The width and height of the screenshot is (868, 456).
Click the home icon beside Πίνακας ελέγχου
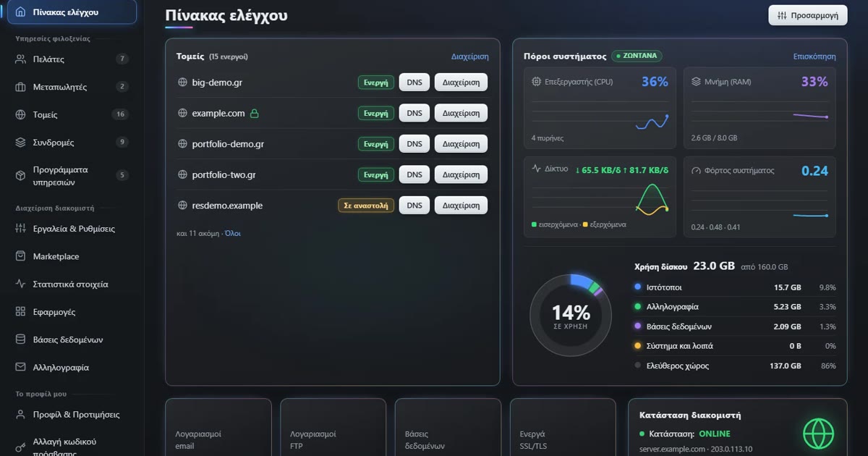20,12
